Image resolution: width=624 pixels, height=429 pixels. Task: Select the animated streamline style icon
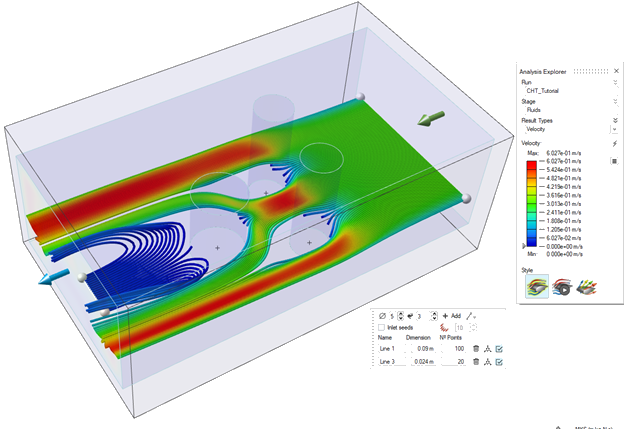pos(563,285)
